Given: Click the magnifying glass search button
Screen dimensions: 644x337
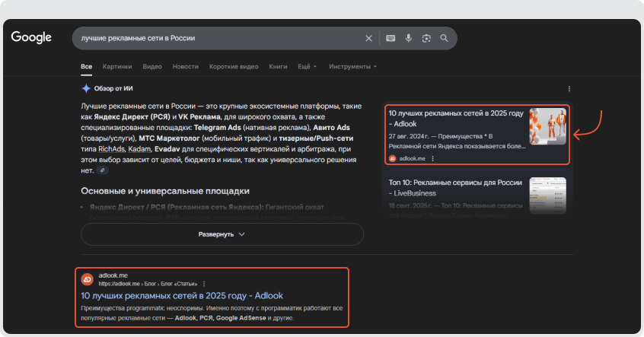Looking at the screenshot, I should [x=445, y=38].
